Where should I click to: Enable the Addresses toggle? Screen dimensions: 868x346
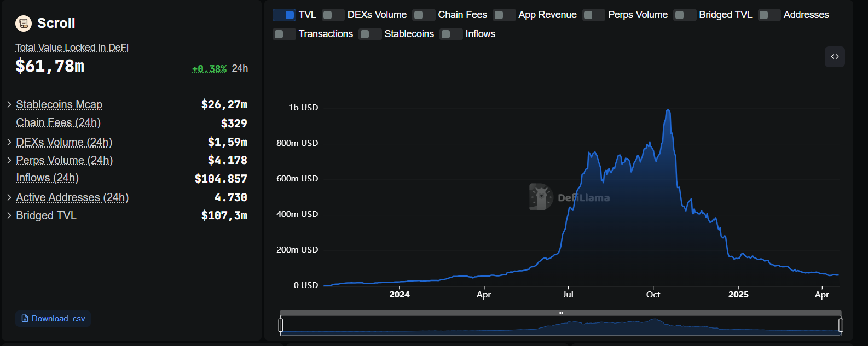click(769, 15)
